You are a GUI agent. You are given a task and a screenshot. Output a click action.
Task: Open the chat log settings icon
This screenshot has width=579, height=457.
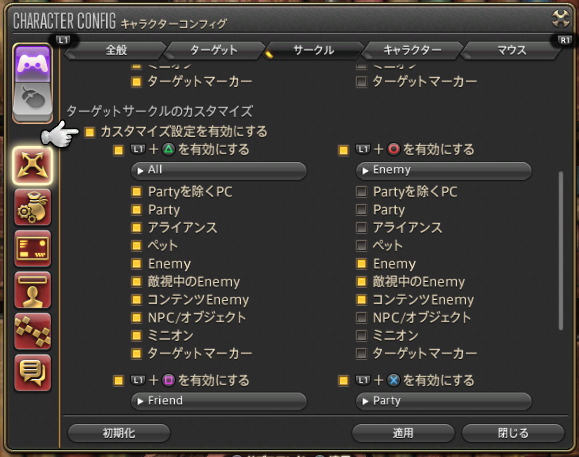point(32,373)
